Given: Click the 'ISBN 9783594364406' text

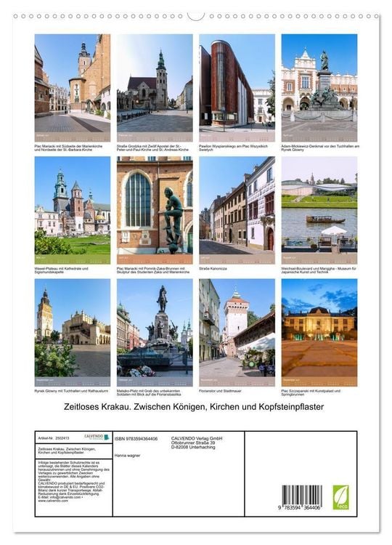Looking at the screenshot, I should tap(136, 439).
